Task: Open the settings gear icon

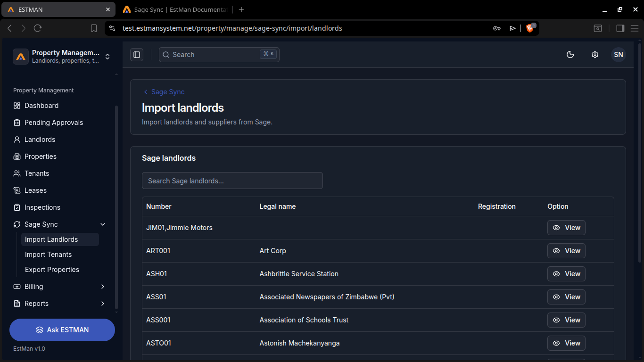Action: click(595, 55)
